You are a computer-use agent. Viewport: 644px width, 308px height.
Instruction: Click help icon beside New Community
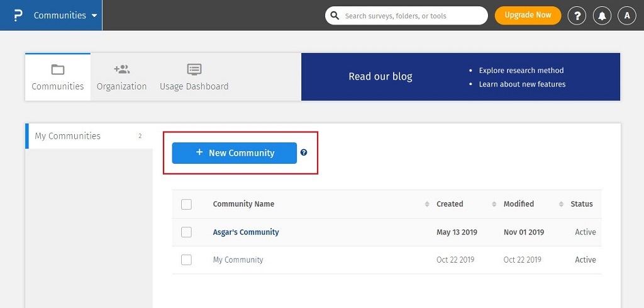[304, 152]
